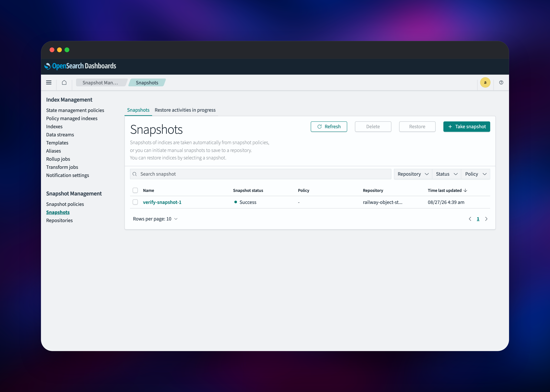Click the Restore button
The height and width of the screenshot is (392, 550).
417,127
